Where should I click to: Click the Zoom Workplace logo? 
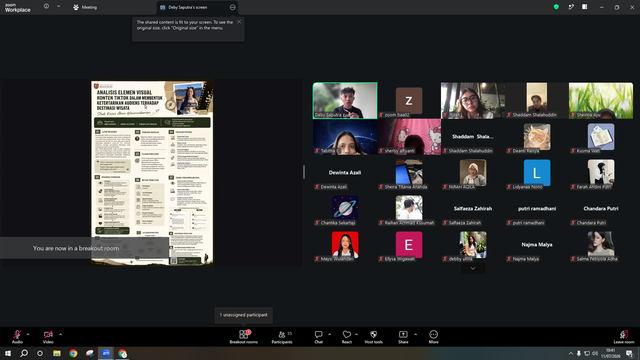coord(18,8)
